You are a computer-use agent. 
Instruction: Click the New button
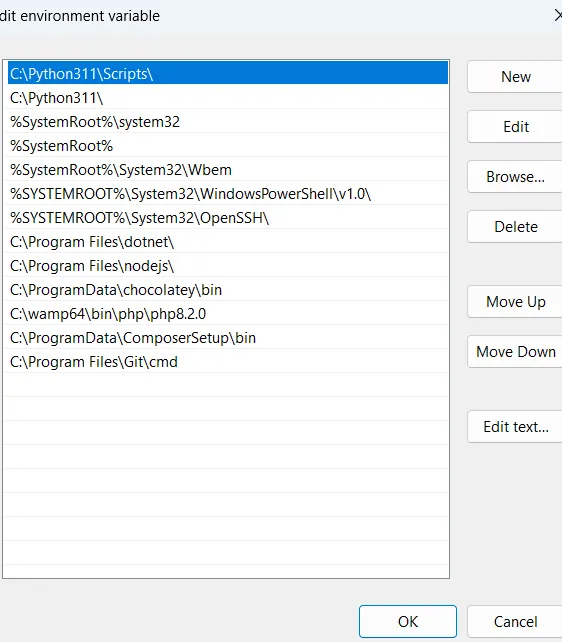[x=515, y=77]
